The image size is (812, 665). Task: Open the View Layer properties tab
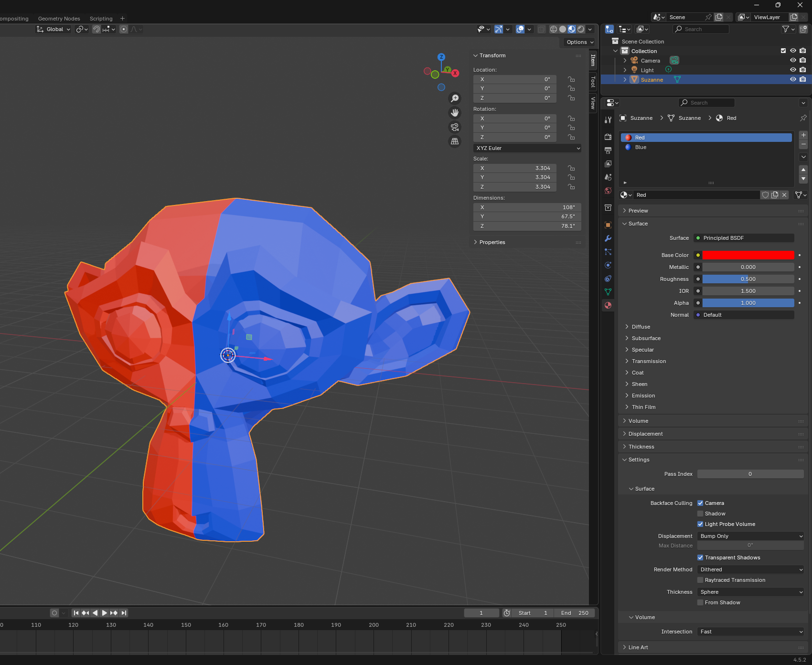608,163
